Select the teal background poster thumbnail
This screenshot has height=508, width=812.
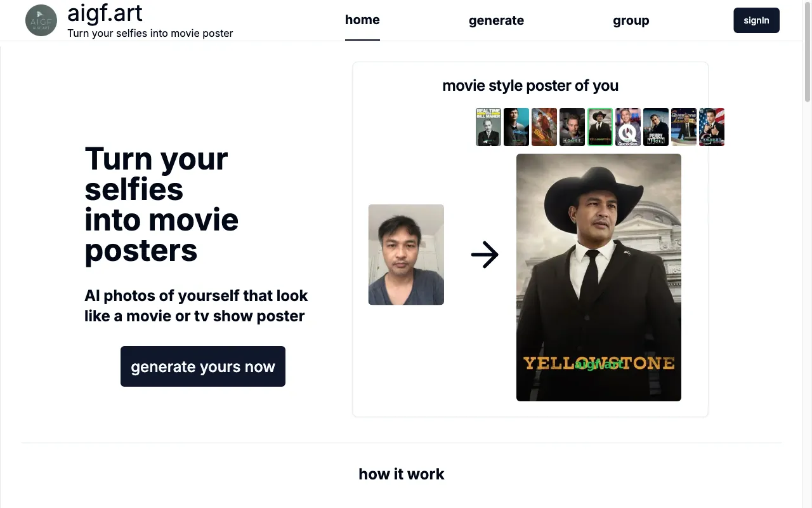(x=516, y=127)
